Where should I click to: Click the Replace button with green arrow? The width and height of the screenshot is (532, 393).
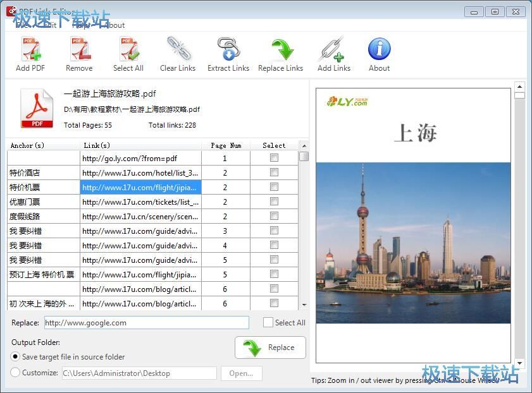coord(270,348)
